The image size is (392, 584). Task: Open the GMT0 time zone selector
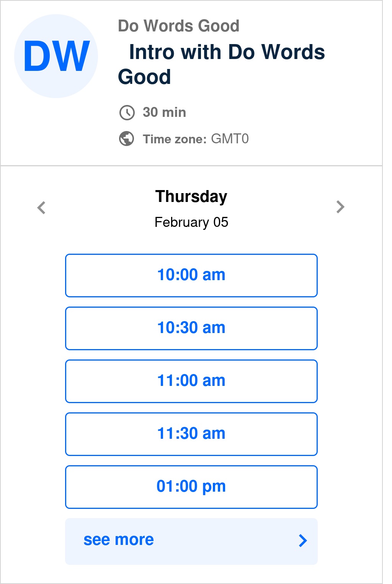pyautogui.click(x=230, y=139)
